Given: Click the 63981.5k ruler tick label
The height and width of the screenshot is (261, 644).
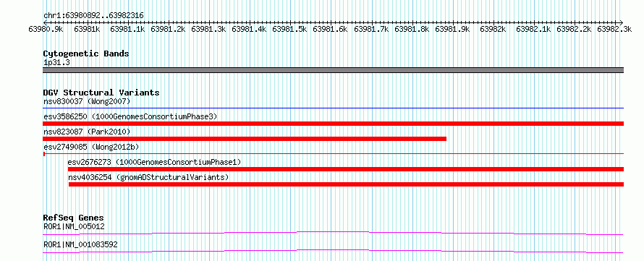Looking at the screenshot, I should (x=289, y=29).
